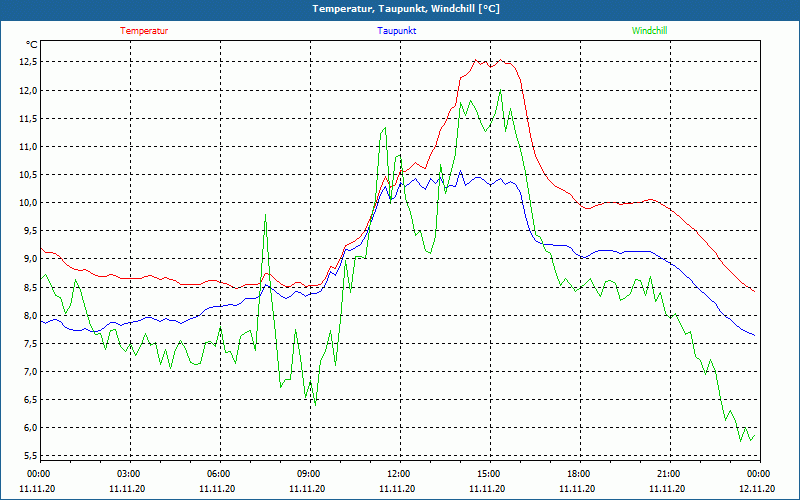Click the 9,5 y-axis value
The width and height of the screenshot is (800, 500).
coord(31,231)
